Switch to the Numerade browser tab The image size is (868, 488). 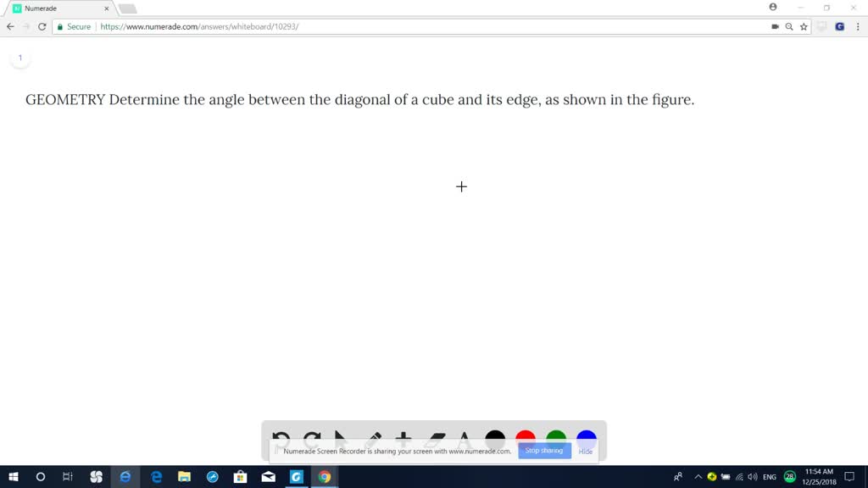(59, 8)
